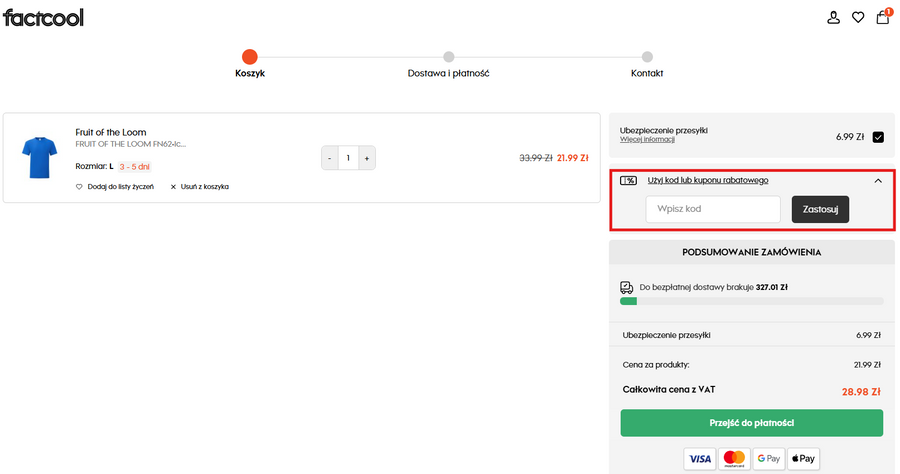The image size is (900, 474).
Task: Click the Factcool logo
Action: [43, 17]
